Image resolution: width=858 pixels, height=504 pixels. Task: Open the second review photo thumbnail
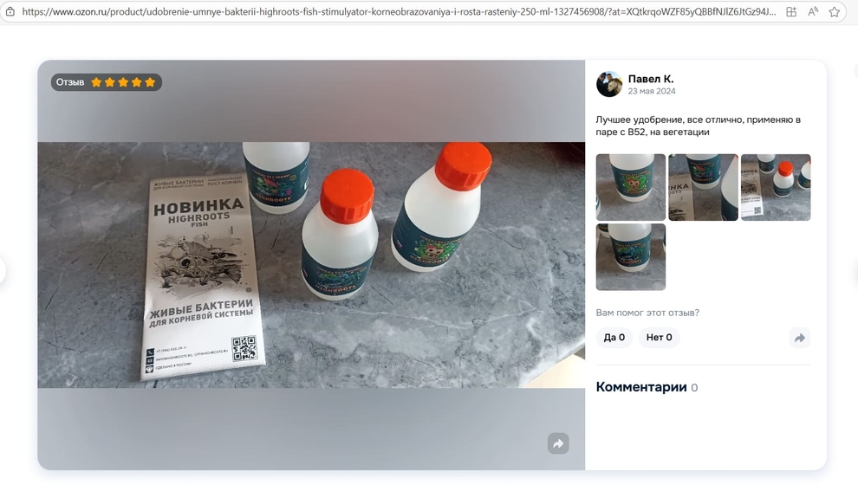coord(703,188)
